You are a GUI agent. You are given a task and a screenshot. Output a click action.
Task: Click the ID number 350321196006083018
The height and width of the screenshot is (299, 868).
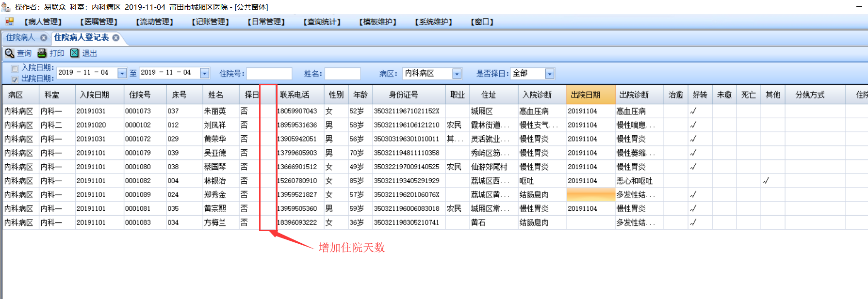point(407,208)
